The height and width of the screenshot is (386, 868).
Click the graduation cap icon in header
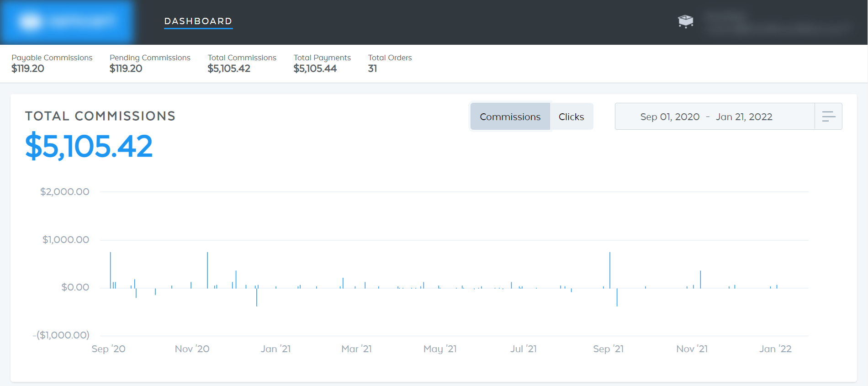(685, 21)
